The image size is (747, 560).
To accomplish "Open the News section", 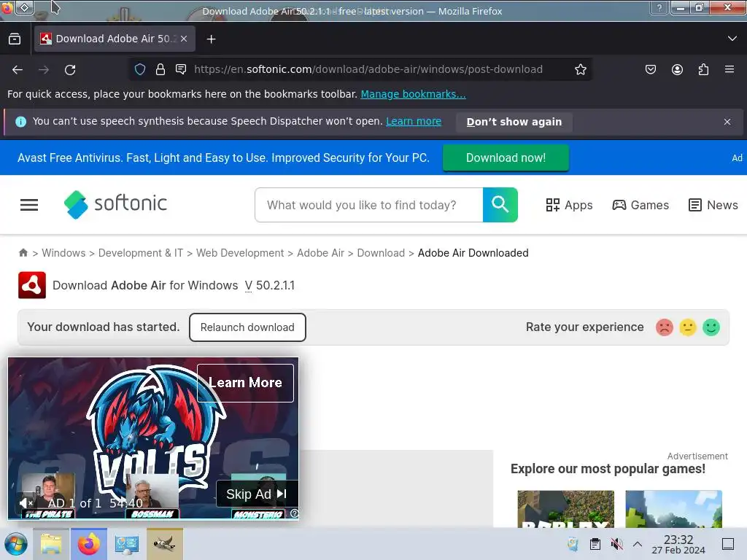I will click(x=713, y=205).
